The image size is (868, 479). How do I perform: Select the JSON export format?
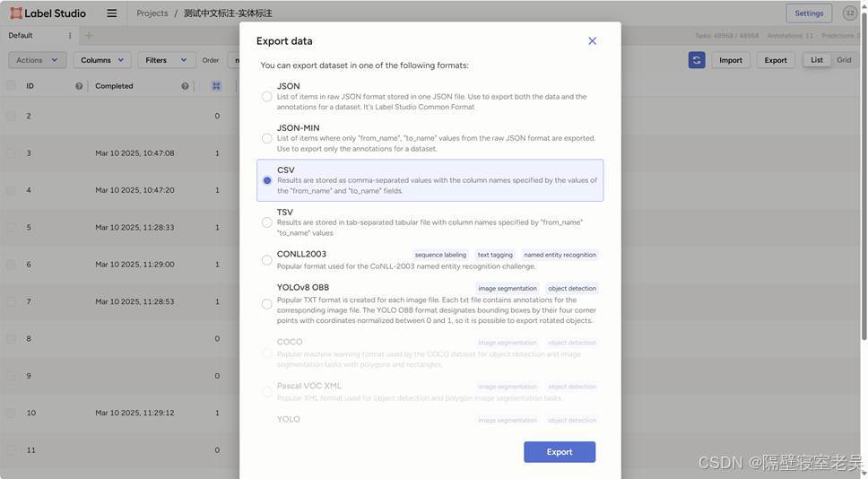point(267,96)
